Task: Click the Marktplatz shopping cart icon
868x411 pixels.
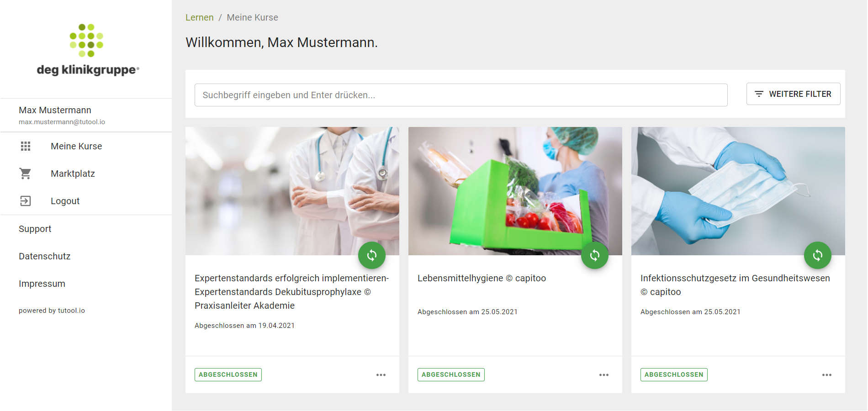Action: [26, 174]
